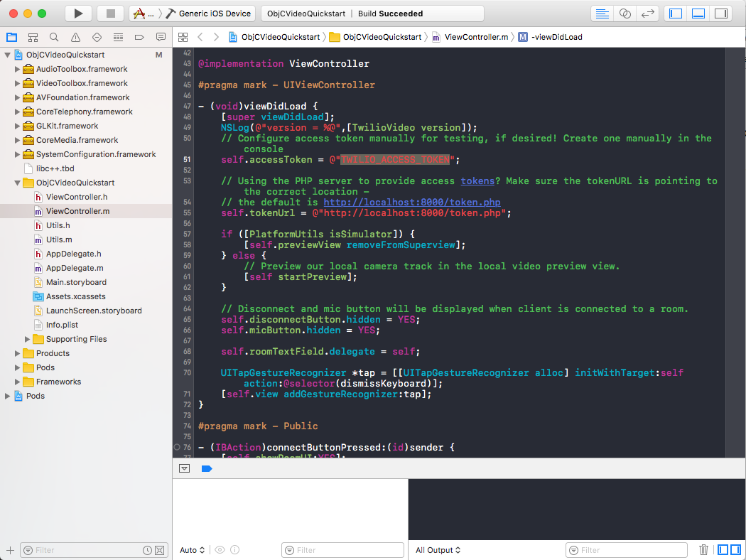This screenshot has width=746, height=560.
Task: Expand AudioToolbox.framework
Action: [18, 69]
